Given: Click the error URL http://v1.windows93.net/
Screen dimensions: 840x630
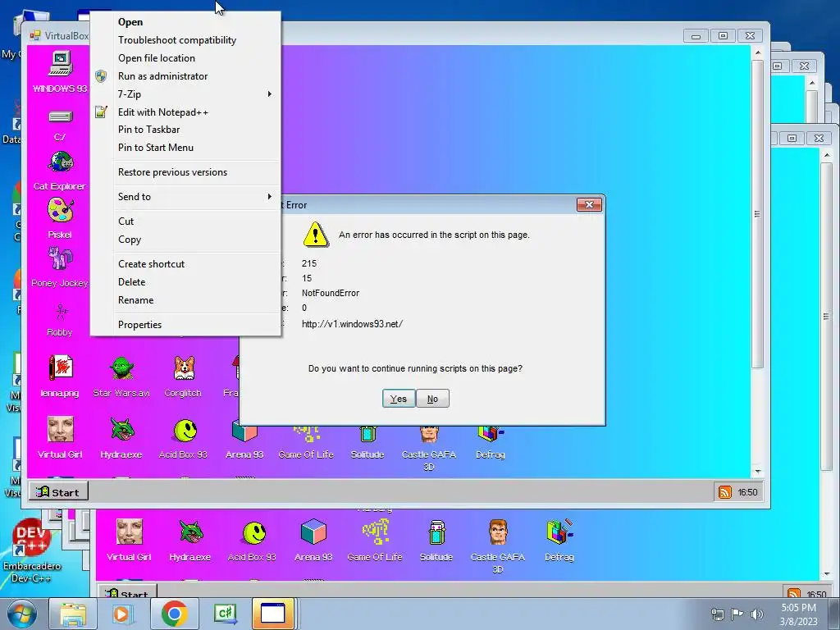Looking at the screenshot, I should coord(352,324).
